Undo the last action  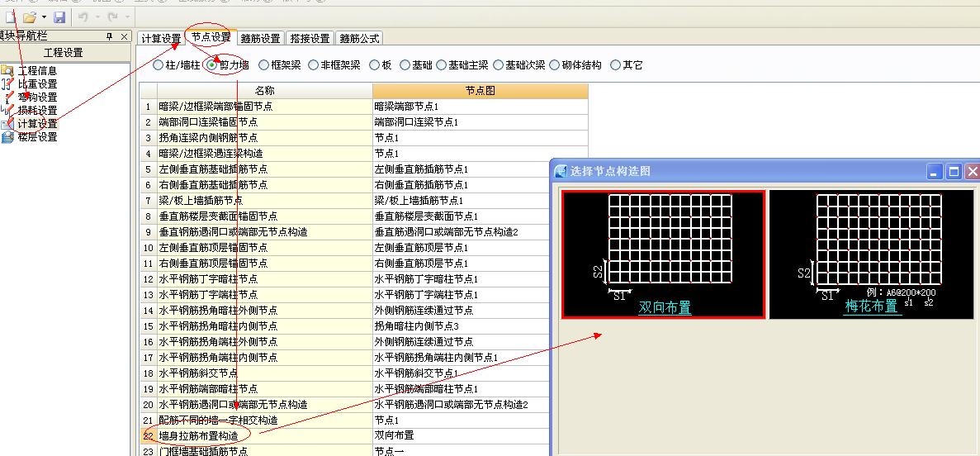(x=83, y=17)
